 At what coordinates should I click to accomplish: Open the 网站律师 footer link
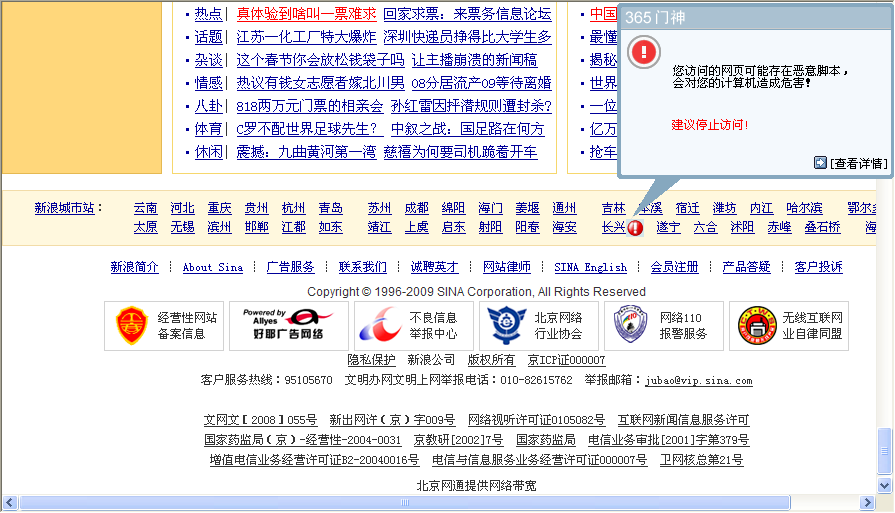coord(507,266)
